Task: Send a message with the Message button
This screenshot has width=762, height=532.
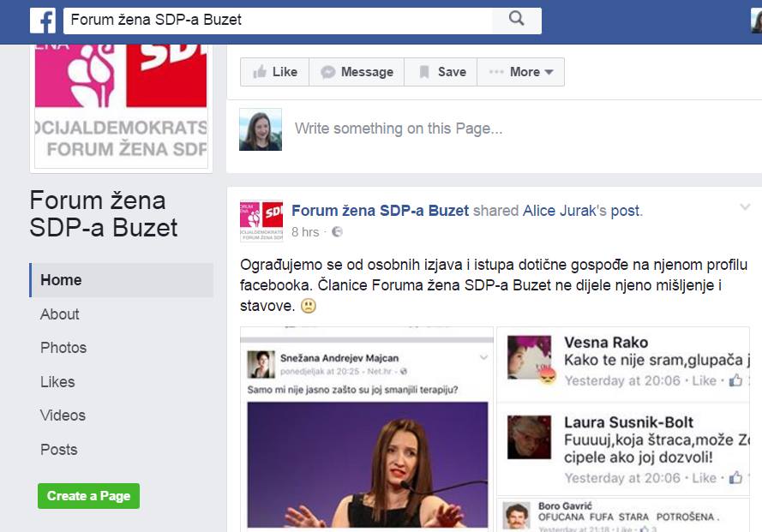Action: 357,72
